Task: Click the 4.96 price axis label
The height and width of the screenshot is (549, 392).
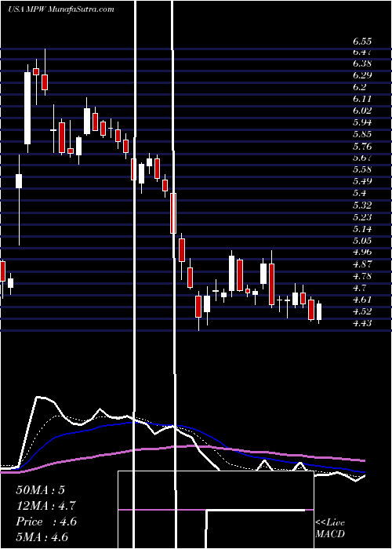Action: (x=362, y=252)
